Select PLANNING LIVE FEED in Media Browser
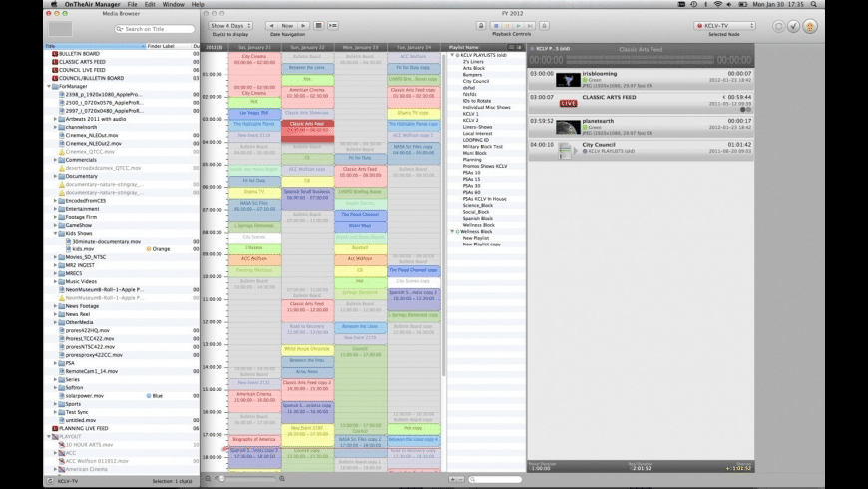Screen dimensions: 868x489 click(83, 428)
